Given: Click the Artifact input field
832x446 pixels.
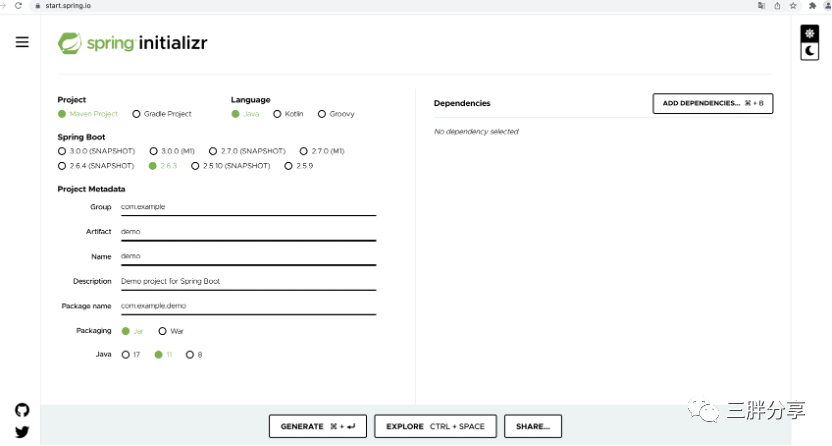Looking at the screenshot, I should [248, 232].
